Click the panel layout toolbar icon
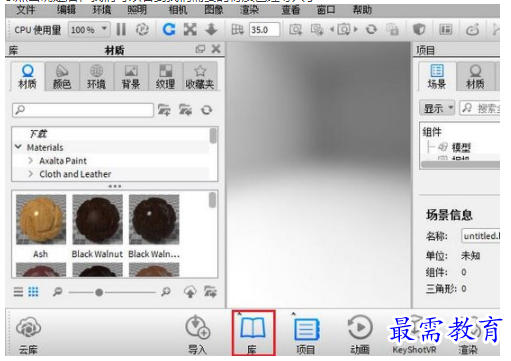Image resolution: width=511 pixels, height=361 pixels. tap(446, 30)
